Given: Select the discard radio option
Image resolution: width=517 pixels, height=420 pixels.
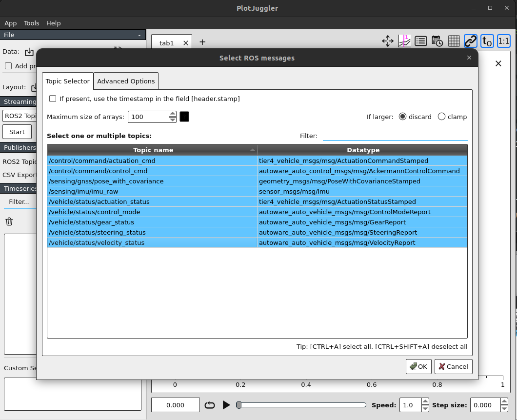Looking at the screenshot, I should [x=402, y=117].
